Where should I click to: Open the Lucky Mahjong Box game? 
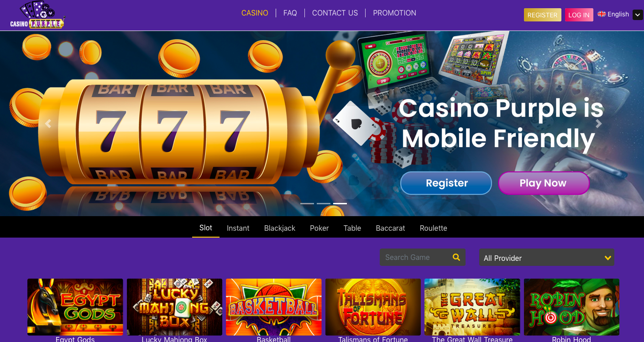pos(174,307)
